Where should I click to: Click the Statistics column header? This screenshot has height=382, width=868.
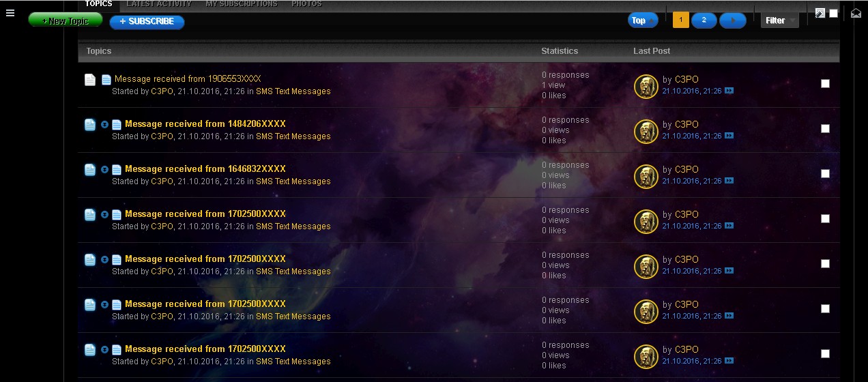click(x=560, y=51)
